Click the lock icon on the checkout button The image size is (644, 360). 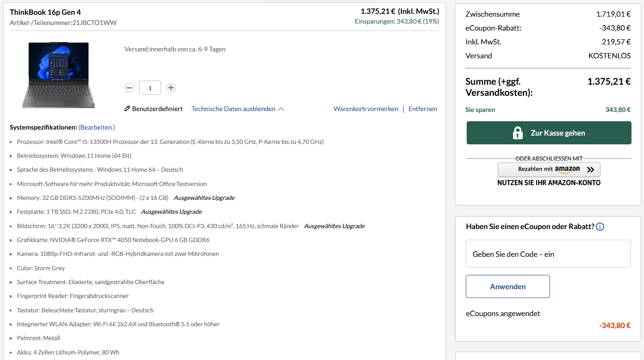click(x=518, y=133)
